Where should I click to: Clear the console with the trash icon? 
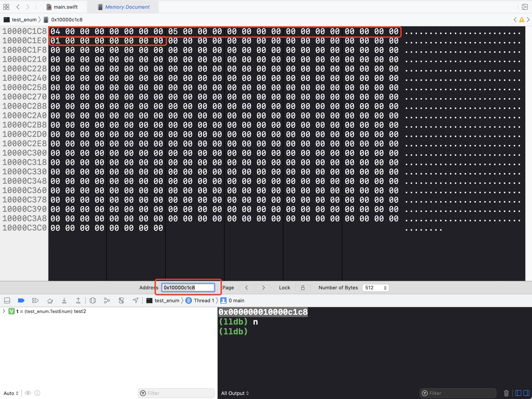506,393
